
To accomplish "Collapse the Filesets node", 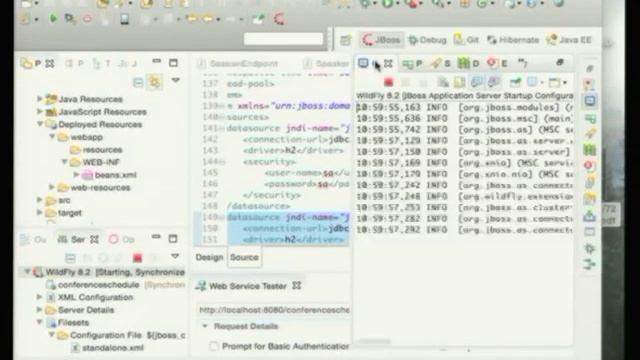I will 40,322.
